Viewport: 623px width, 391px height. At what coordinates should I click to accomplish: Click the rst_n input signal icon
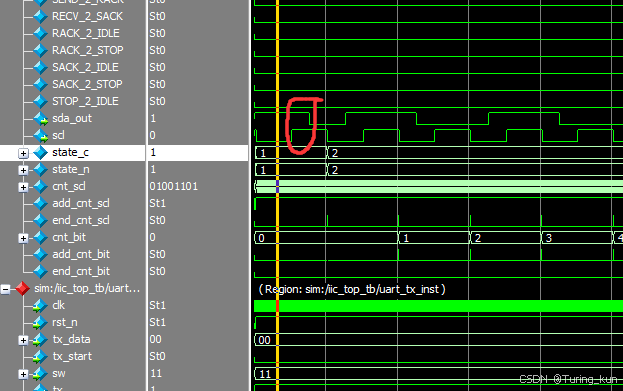[40, 323]
